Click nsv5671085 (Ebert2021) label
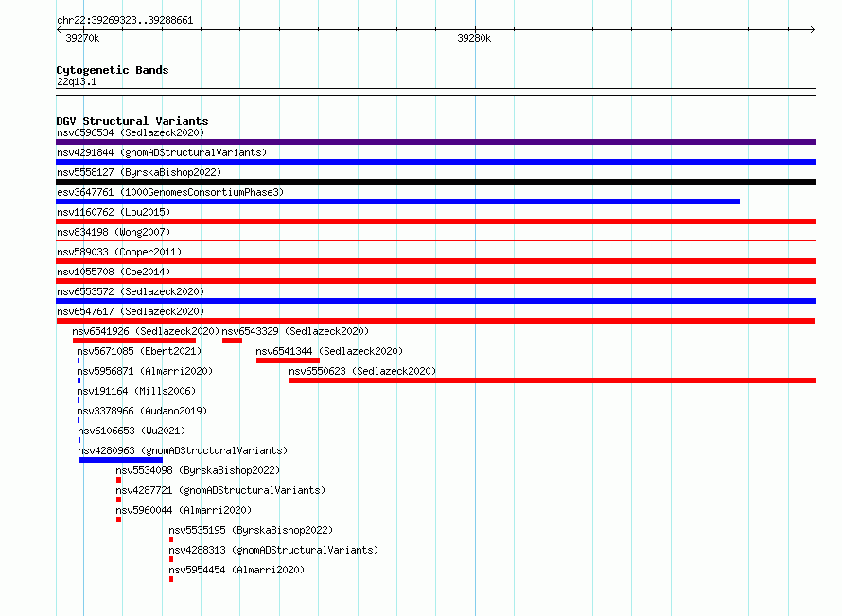842x616 pixels. [139, 351]
